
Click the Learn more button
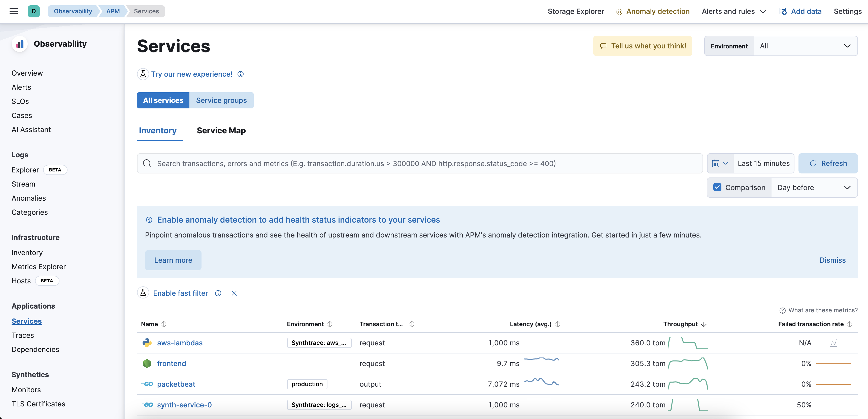173,260
